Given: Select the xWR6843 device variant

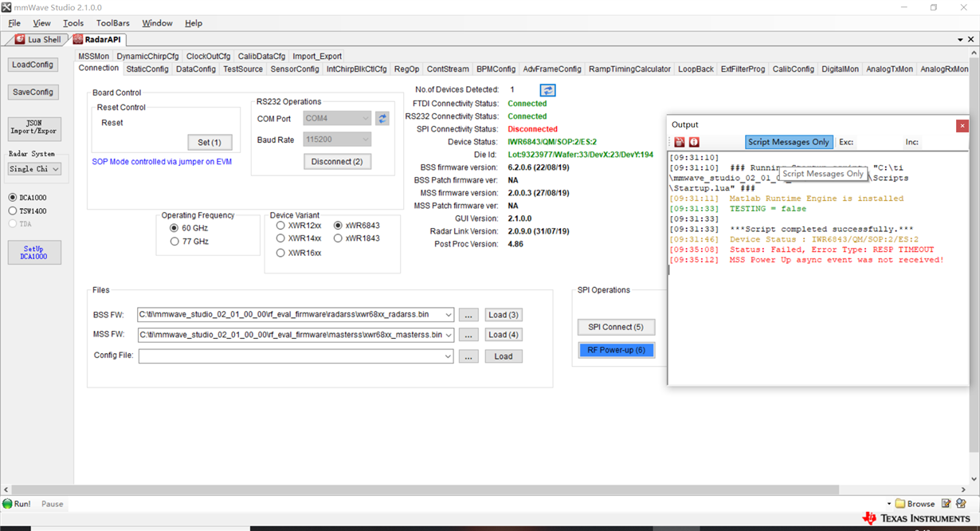Looking at the screenshot, I should point(357,226).
